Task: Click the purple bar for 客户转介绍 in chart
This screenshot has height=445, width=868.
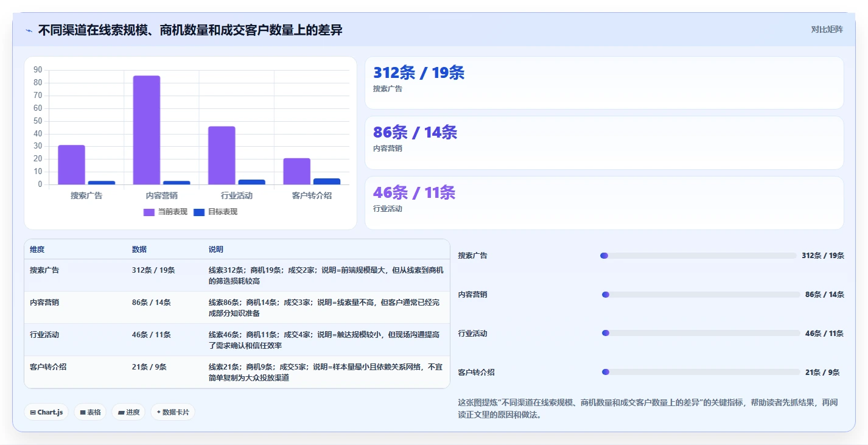Action: (x=296, y=171)
